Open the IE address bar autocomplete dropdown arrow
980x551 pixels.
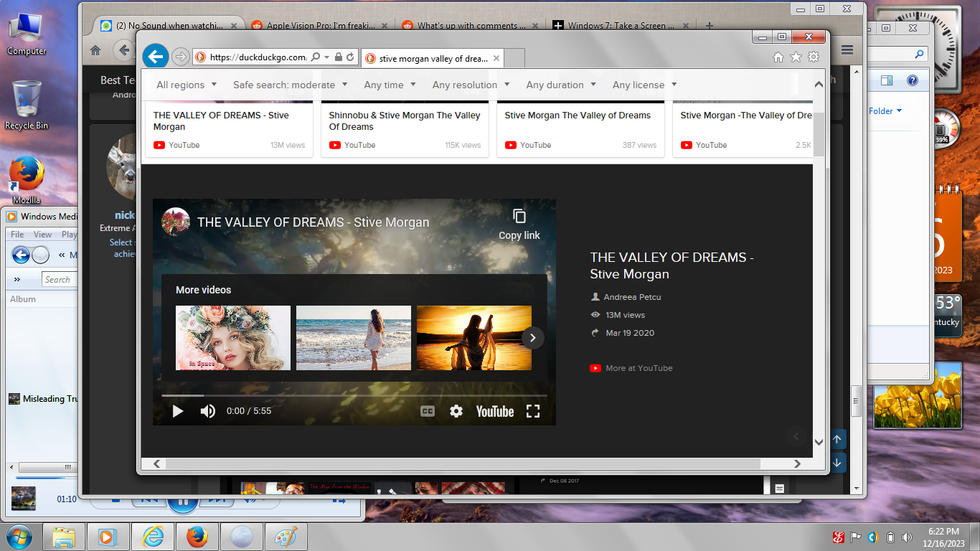point(327,57)
